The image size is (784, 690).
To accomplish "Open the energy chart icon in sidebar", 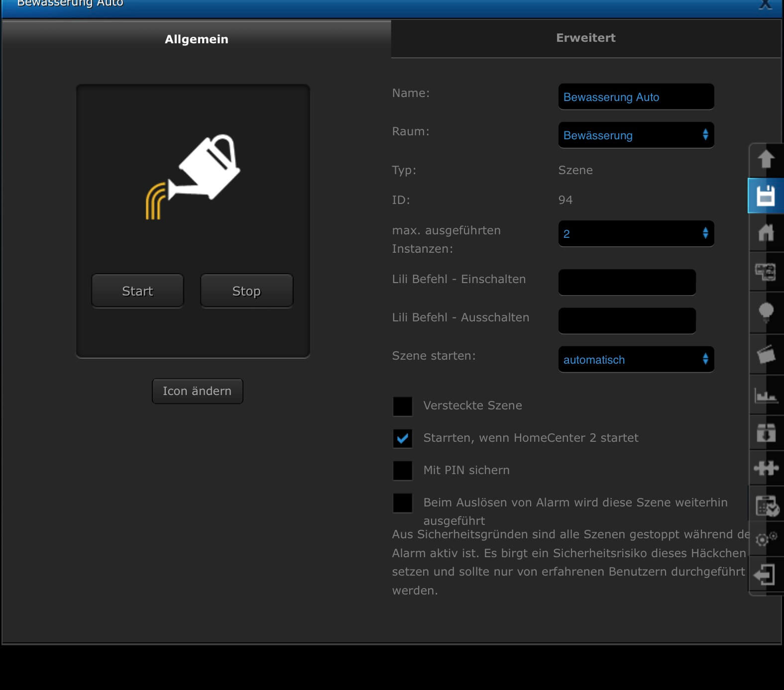I will (x=766, y=396).
